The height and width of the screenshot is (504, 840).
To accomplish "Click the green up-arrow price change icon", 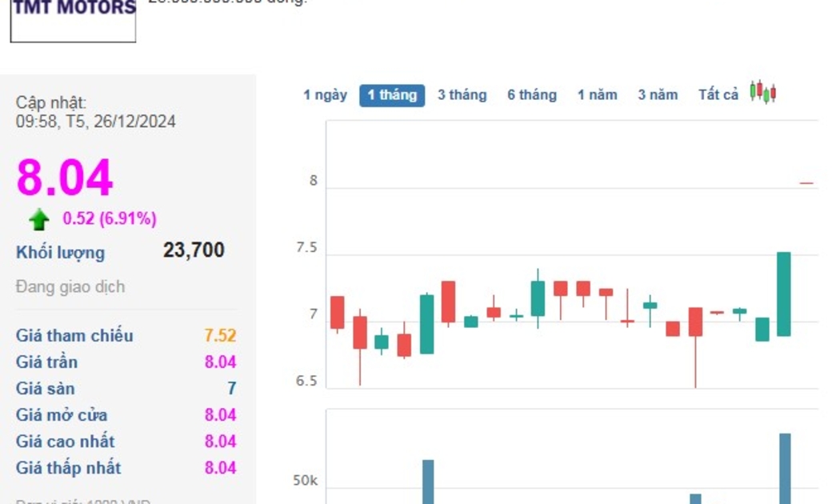I will [38, 219].
